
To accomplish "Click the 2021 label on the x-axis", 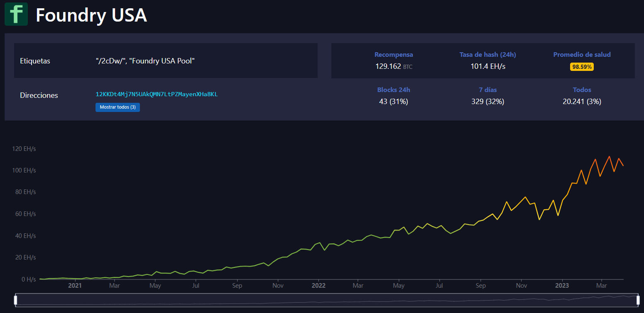I will tap(75, 286).
